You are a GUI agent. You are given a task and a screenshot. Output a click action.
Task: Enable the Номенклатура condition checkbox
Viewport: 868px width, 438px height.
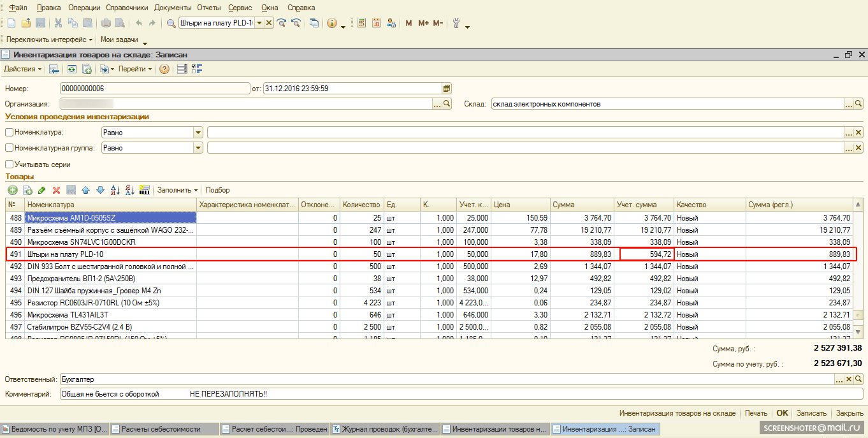(x=9, y=133)
